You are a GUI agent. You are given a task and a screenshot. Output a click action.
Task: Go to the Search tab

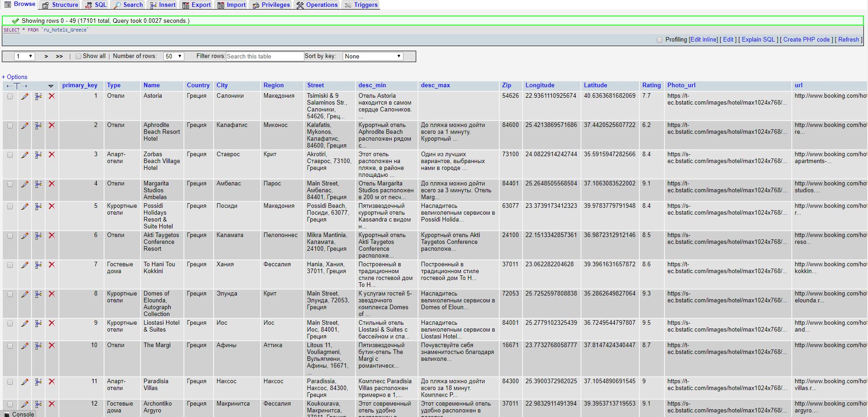click(128, 5)
